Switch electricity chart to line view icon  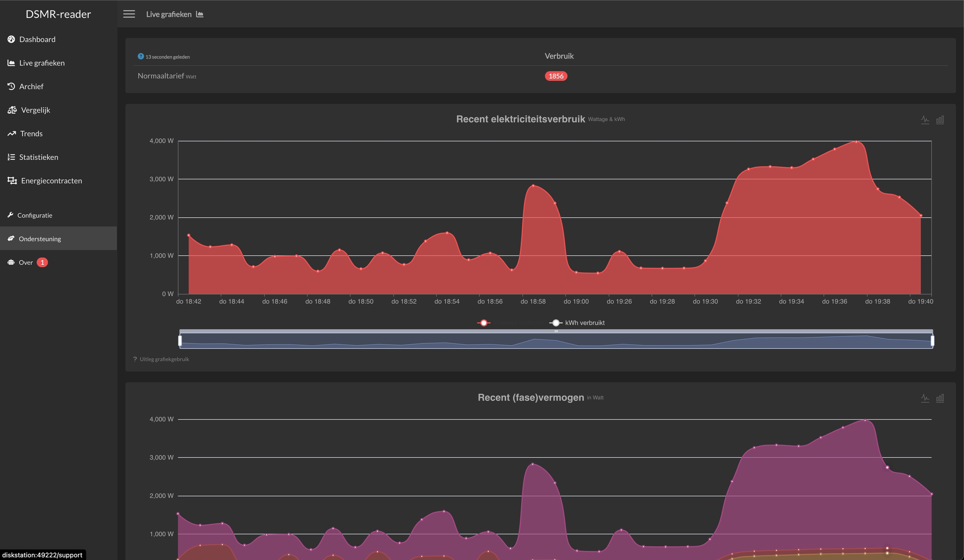pyautogui.click(x=925, y=120)
